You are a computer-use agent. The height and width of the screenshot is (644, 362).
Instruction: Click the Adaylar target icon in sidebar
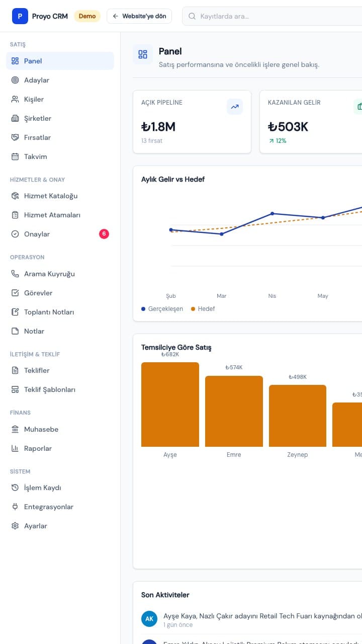pyautogui.click(x=15, y=80)
